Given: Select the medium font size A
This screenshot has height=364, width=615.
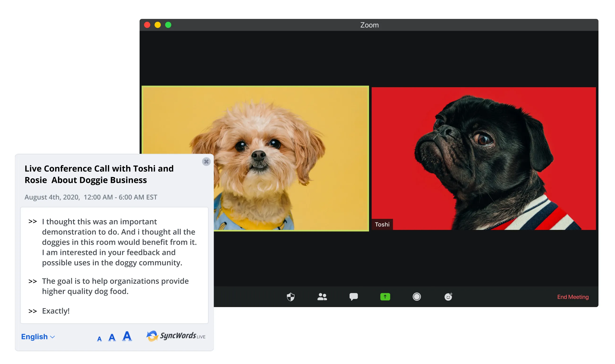Looking at the screenshot, I should click(112, 338).
